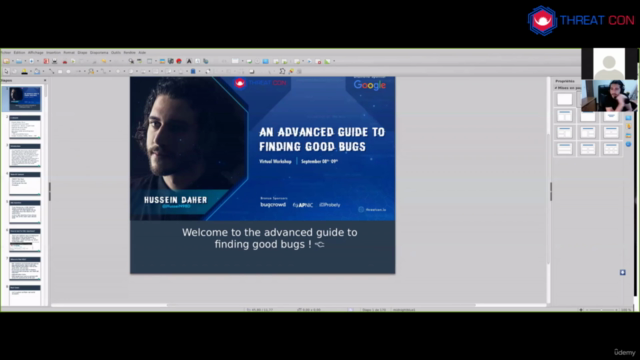Screen dimensions: 640x360
Task: Click the Insert Text Box icon
Action: click(x=198, y=61)
